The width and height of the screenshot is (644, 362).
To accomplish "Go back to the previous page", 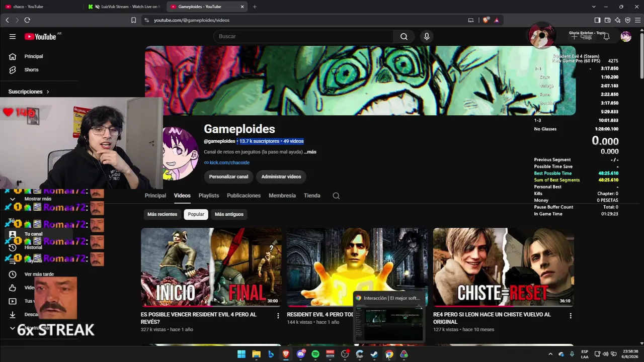I will click(x=7, y=20).
